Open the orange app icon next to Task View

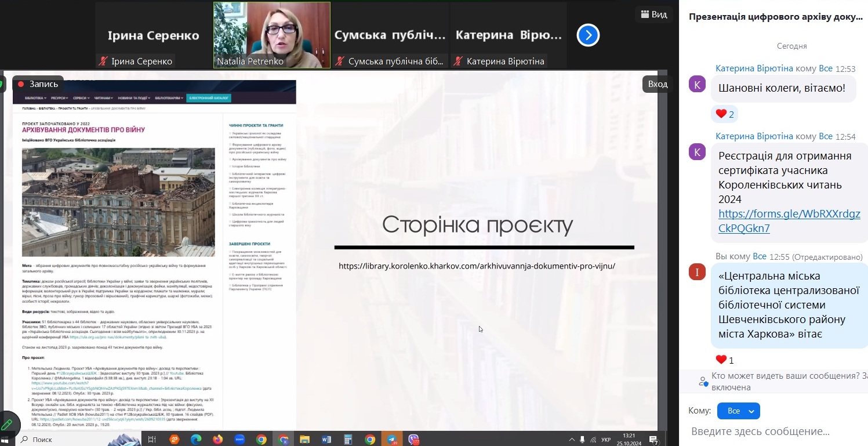pyautogui.click(x=174, y=440)
